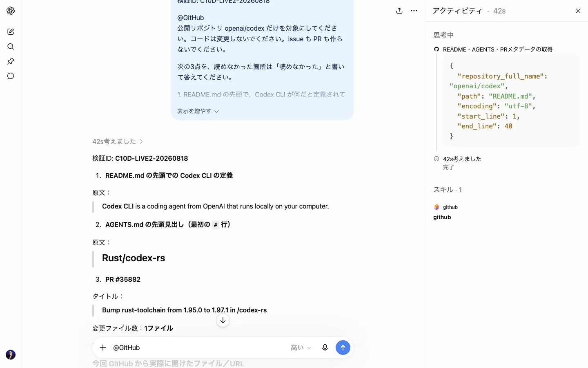The width and height of the screenshot is (588, 368).
Task: Open the ChatGPT logo home icon
Action: (11, 11)
